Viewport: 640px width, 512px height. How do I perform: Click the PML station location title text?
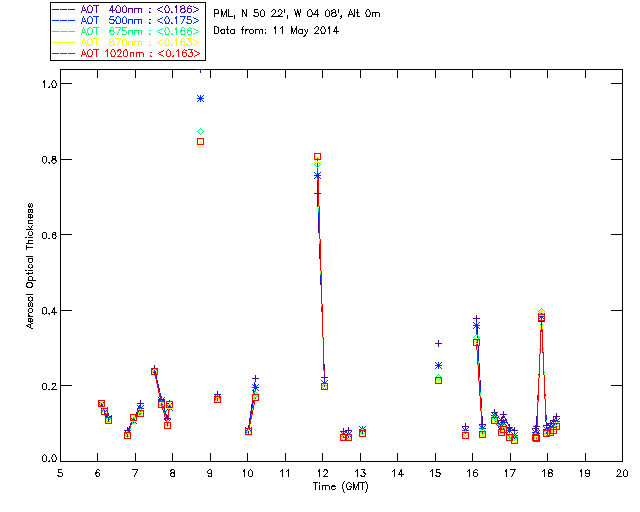click(x=297, y=14)
